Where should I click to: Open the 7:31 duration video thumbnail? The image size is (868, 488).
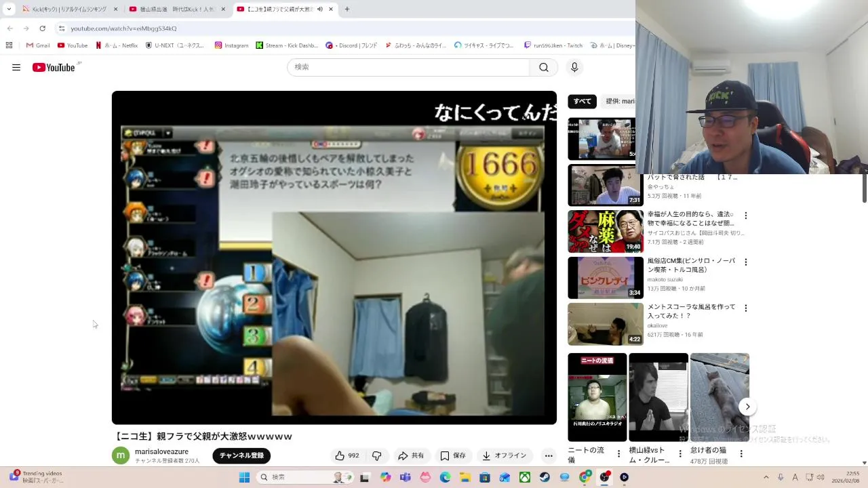coord(606,185)
